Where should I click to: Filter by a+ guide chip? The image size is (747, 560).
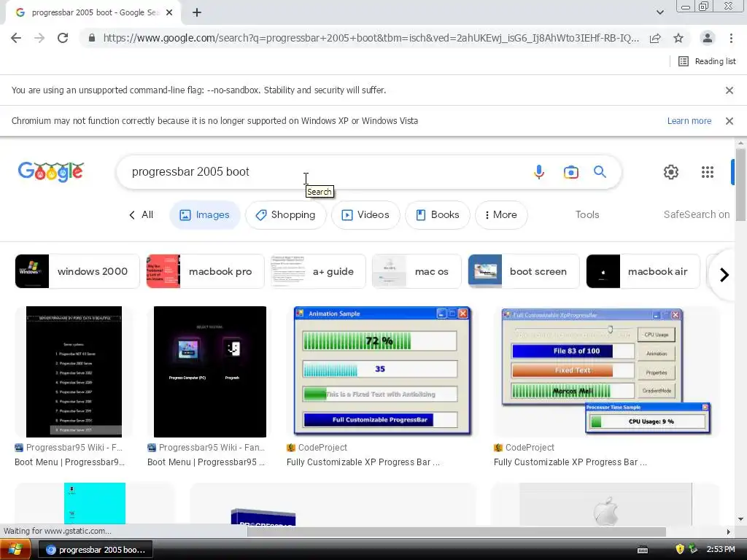pos(318,271)
